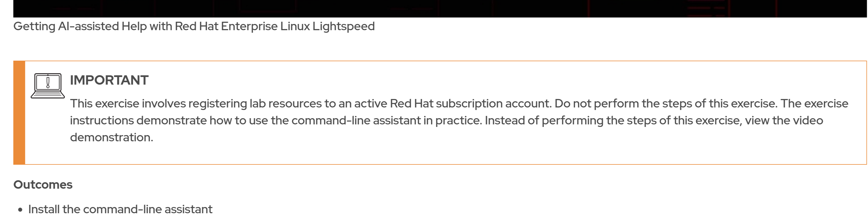868x220 pixels.
Task: Click the laptop warning icon
Action: pos(48,86)
